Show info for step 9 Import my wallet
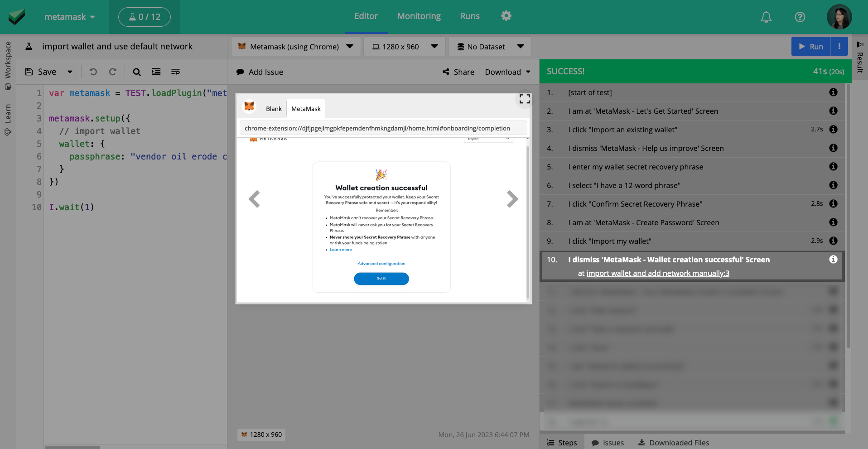This screenshot has height=449, width=868. point(833,241)
